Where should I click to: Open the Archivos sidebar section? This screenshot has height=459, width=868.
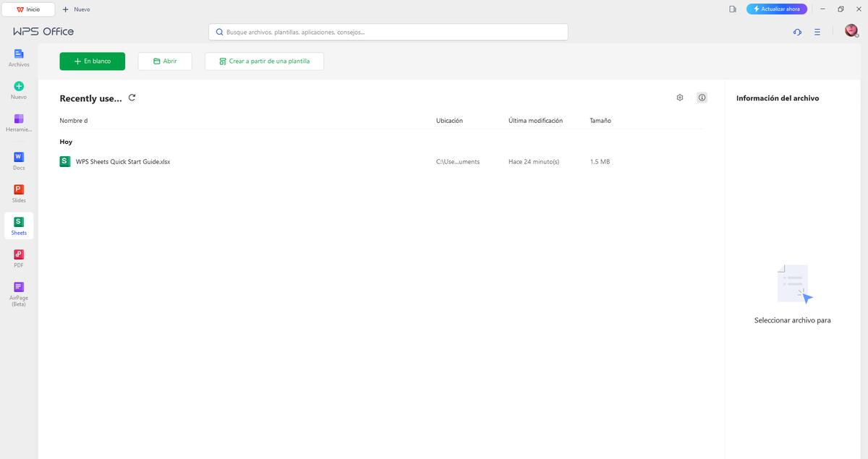point(19,58)
